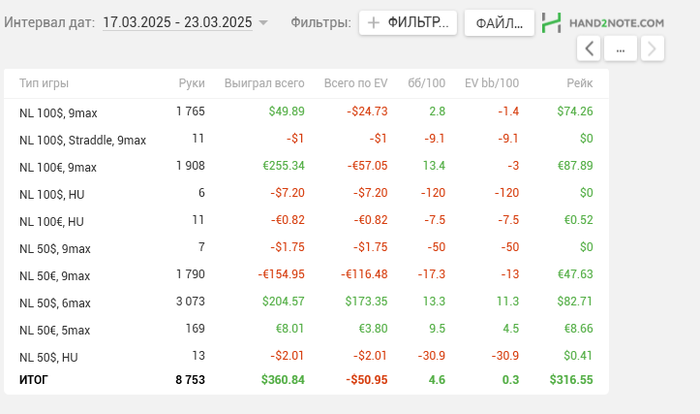Sort by бб/100 column header

pos(427,83)
